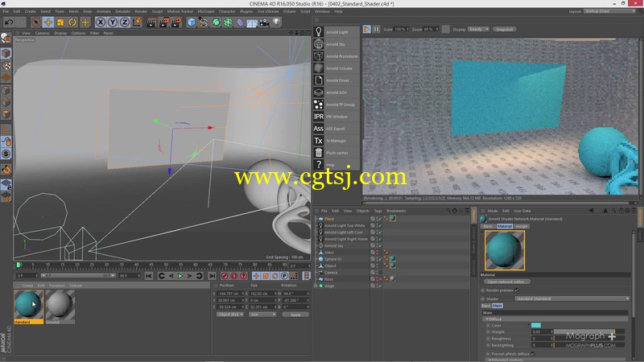Select the Ground material thumbnail
The height and width of the screenshot is (362, 644).
[60, 305]
